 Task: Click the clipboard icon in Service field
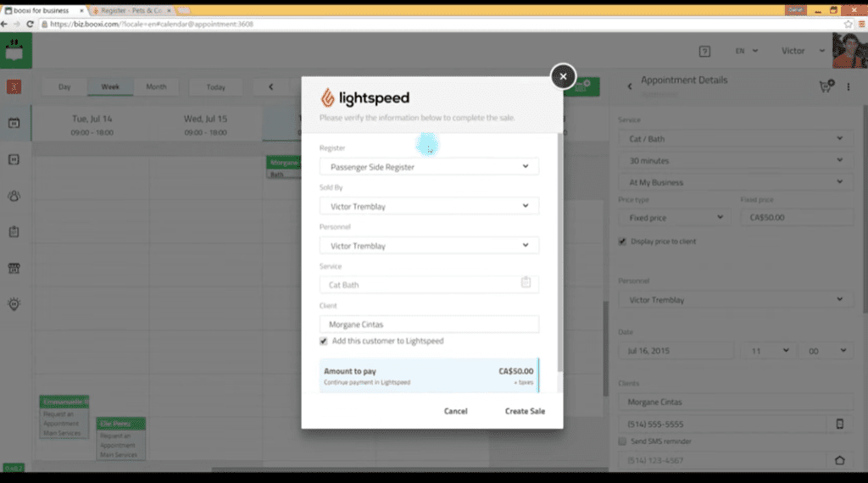[526, 282]
